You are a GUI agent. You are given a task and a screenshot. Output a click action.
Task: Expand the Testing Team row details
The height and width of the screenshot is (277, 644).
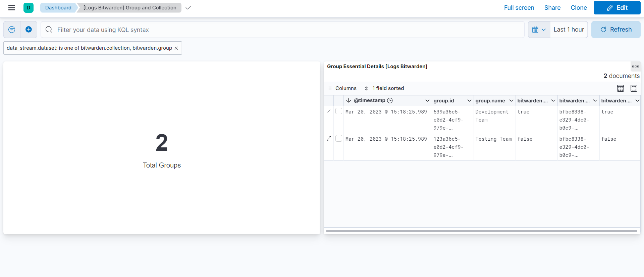tap(329, 138)
